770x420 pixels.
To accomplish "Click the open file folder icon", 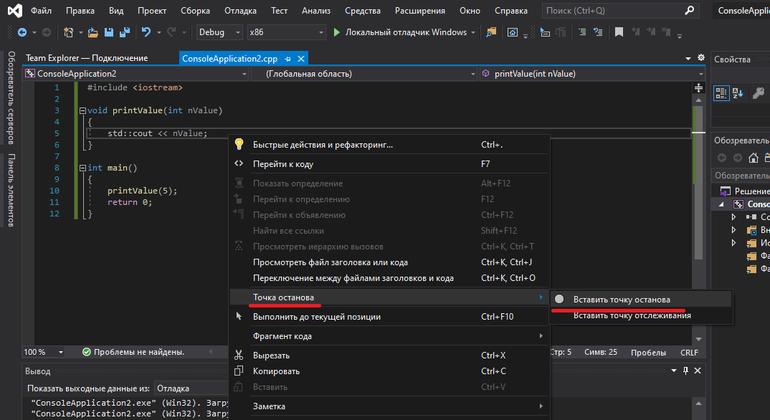I will (93, 32).
